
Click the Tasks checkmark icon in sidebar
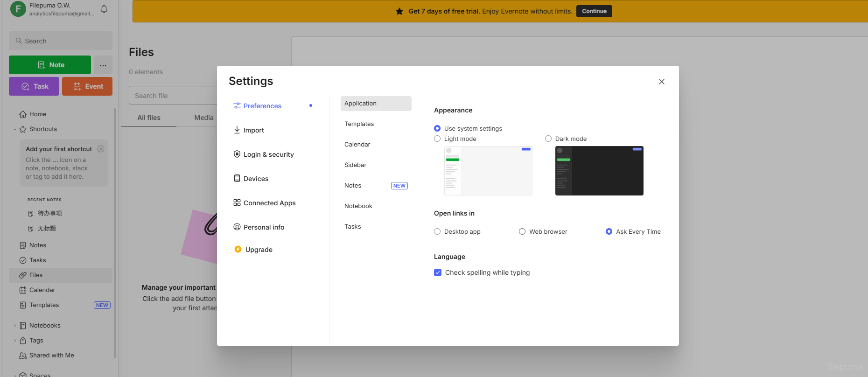[x=23, y=260]
